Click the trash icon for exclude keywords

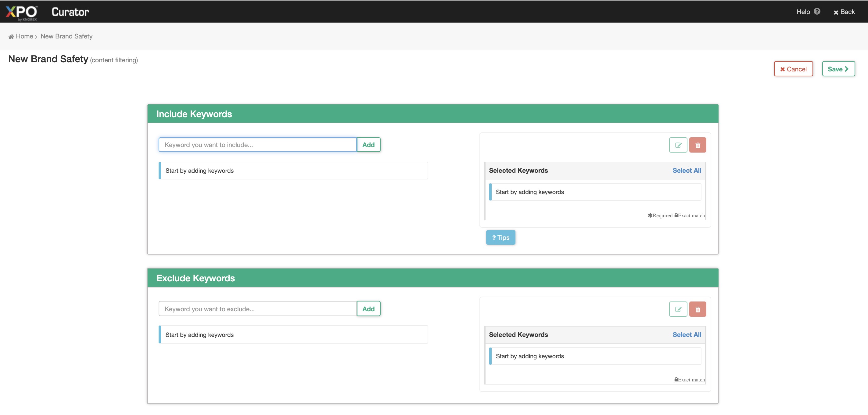coord(698,309)
